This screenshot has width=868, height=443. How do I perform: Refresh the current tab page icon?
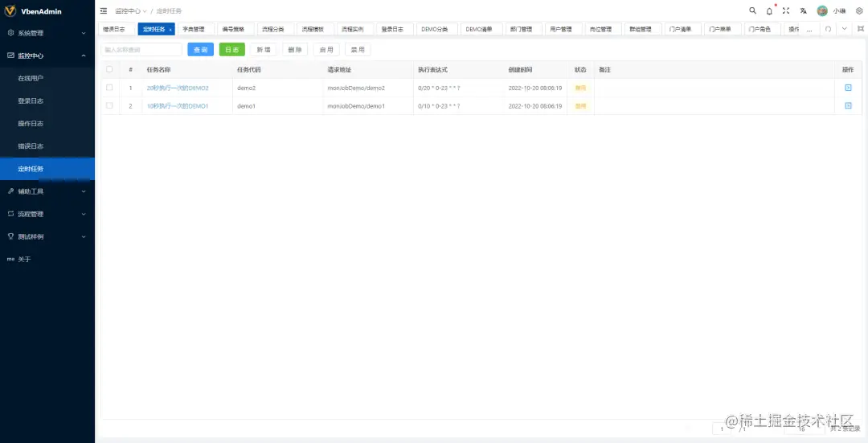click(828, 29)
